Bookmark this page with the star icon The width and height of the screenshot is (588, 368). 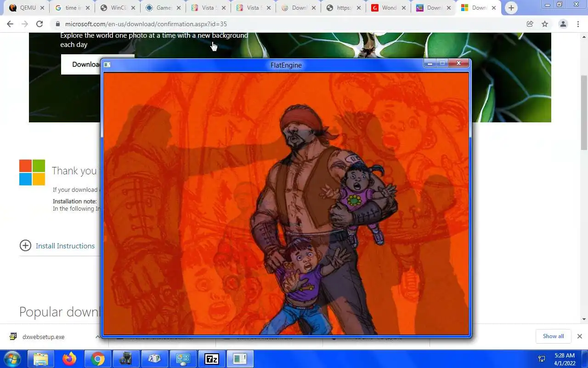(x=545, y=24)
